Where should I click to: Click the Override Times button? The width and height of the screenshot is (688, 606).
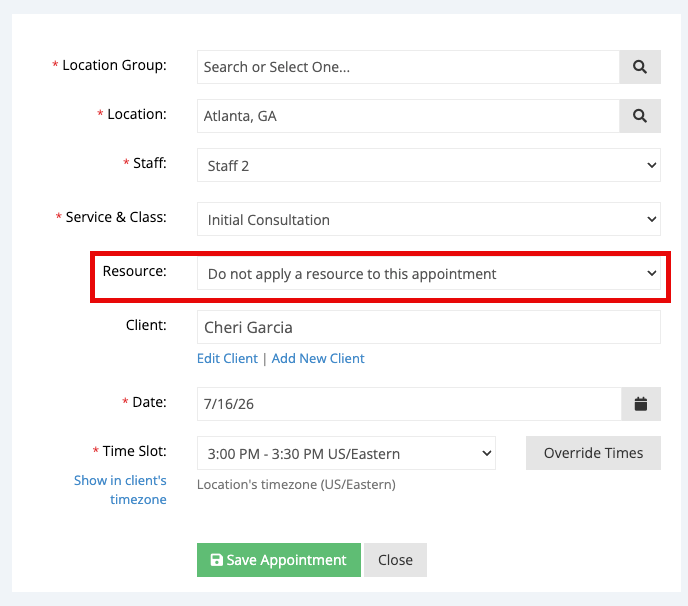pos(593,453)
